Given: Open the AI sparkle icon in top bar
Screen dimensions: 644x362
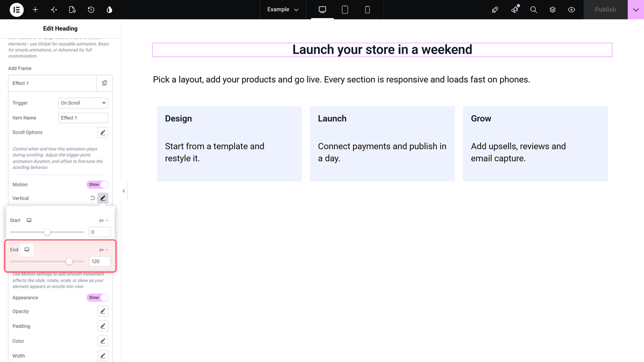Looking at the screenshot, I should pyautogui.click(x=54, y=10).
